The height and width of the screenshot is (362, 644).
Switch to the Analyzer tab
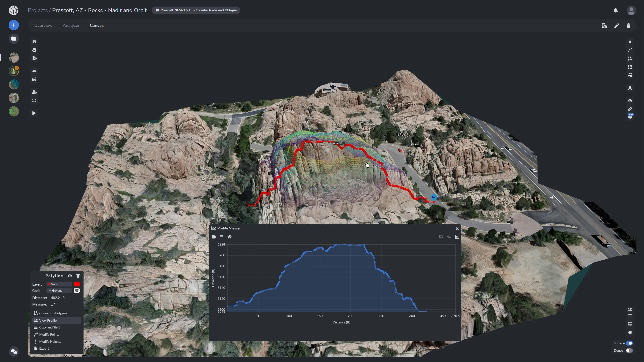coord(71,25)
